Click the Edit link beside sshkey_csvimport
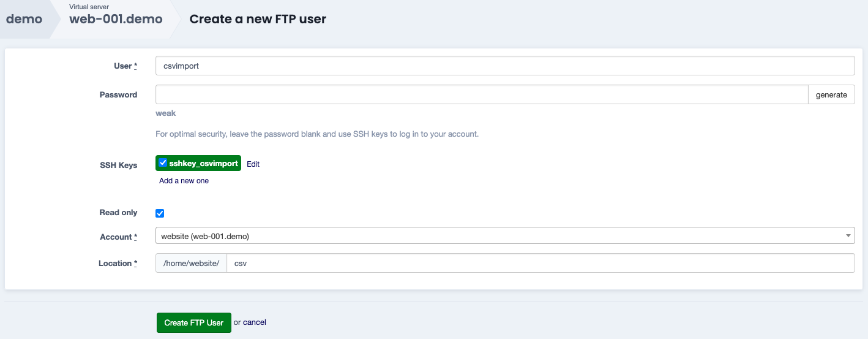 point(253,164)
